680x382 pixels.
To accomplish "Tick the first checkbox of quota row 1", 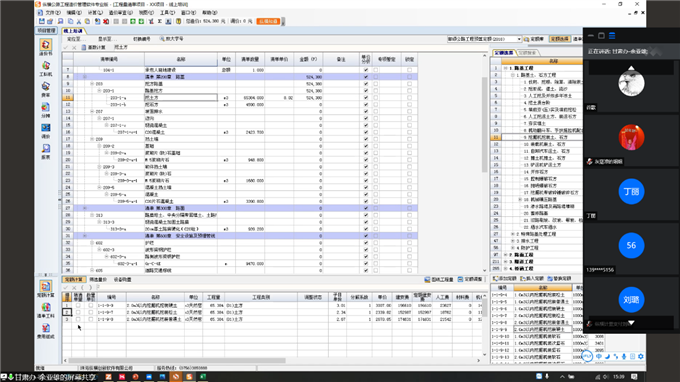I will pos(78,305).
